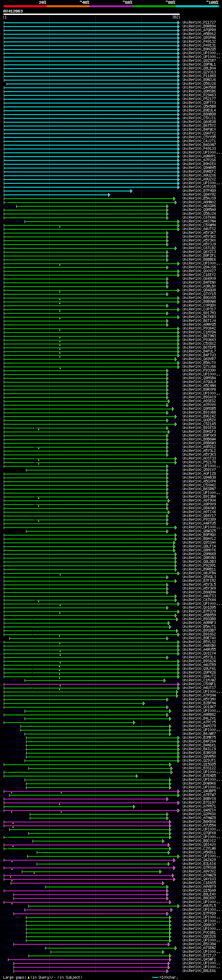The height and width of the screenshot is (980, 222).
Task: Select hit label UniRef100_P49132
Action: pos(199,41)
